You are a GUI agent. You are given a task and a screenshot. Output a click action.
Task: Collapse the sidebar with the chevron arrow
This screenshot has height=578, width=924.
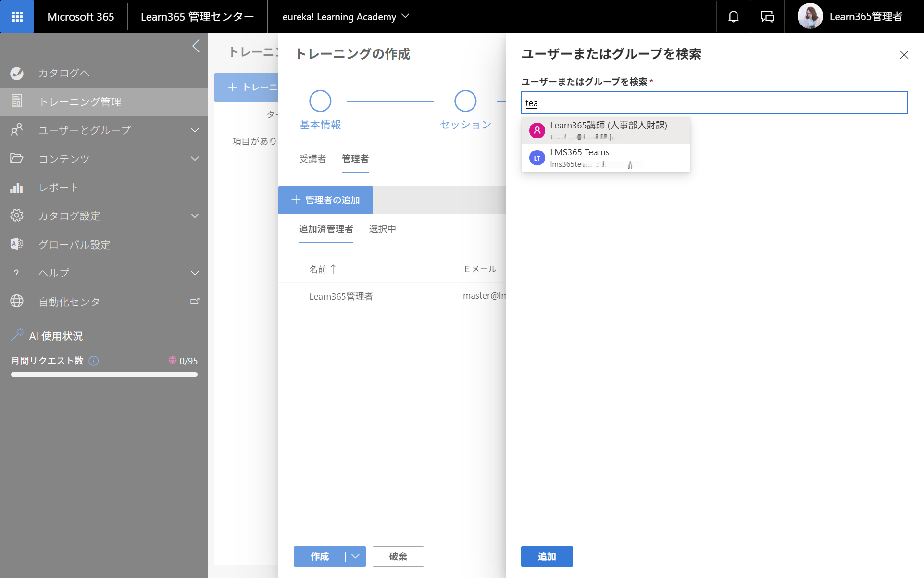point(196,46)
